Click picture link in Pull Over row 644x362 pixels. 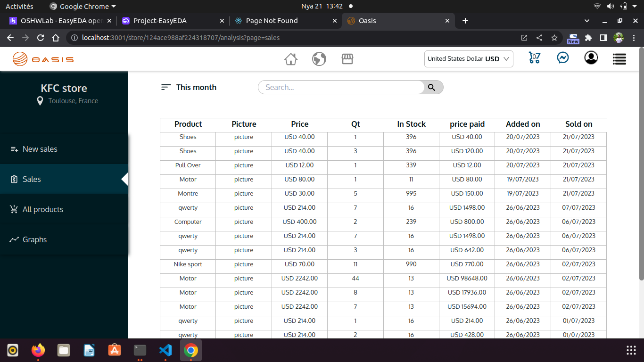(x=244, y=165)
